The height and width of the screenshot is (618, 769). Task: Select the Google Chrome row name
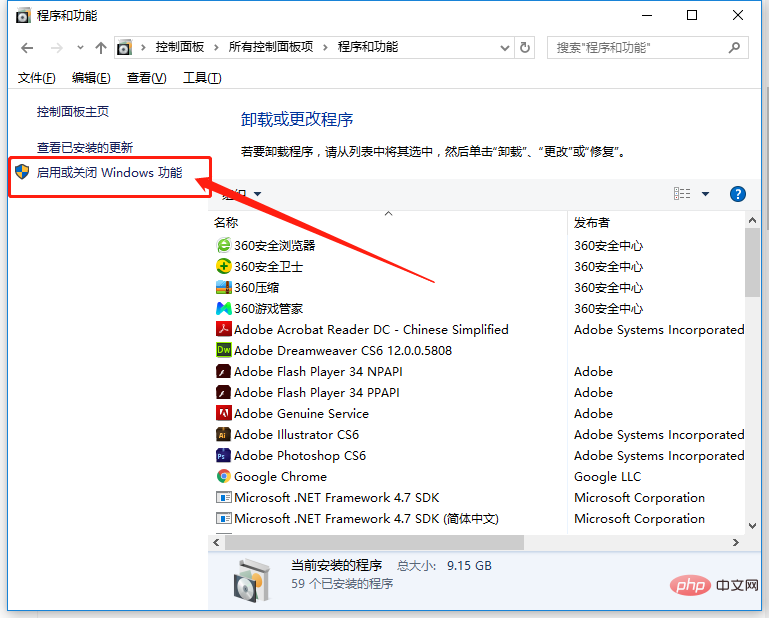(280, 476)
